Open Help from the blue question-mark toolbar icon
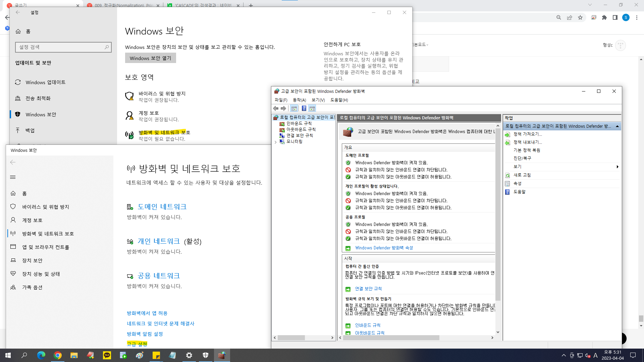The height and width of the screenshot is (362, 644). pos(304,108)
